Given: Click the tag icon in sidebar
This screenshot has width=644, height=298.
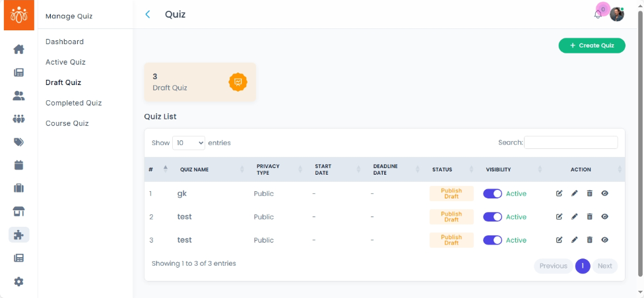Looking at the screenshot, I should [18, 142].
